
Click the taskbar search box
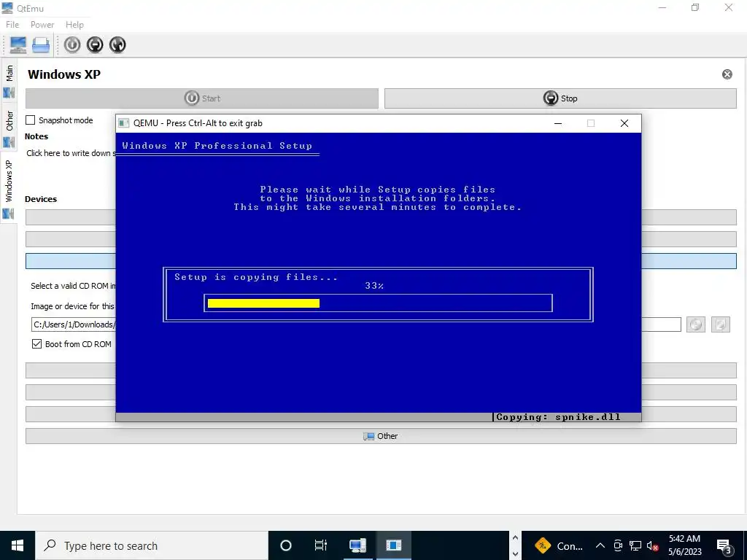pos(152,545)
